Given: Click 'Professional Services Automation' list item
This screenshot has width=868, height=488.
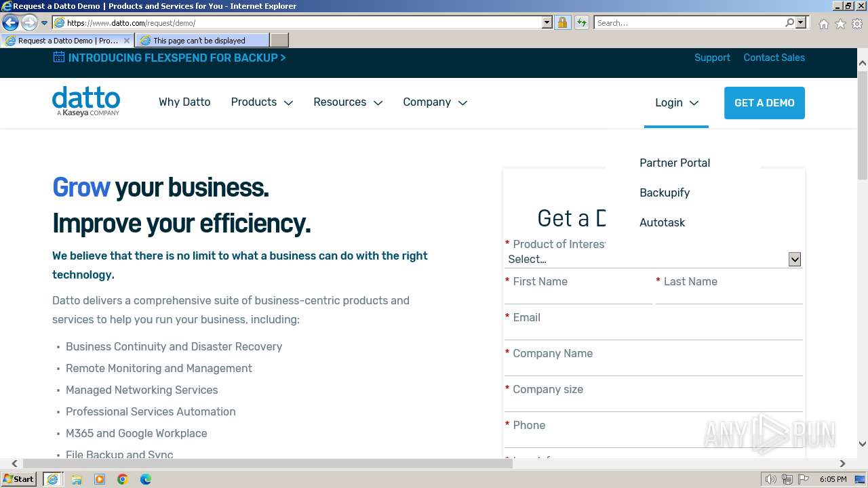Looking at the screenshot, I should 151,411.
